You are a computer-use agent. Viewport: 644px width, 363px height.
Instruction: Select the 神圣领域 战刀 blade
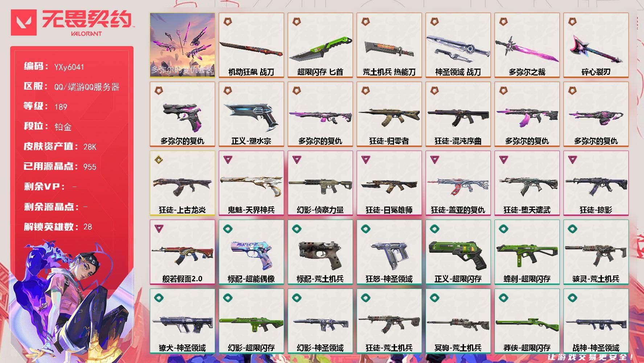[458, 45]
